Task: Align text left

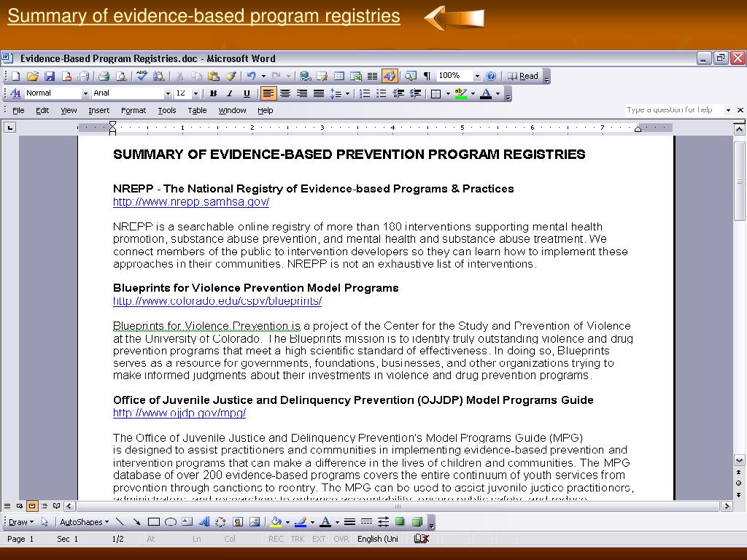Action: click(268, 93)
